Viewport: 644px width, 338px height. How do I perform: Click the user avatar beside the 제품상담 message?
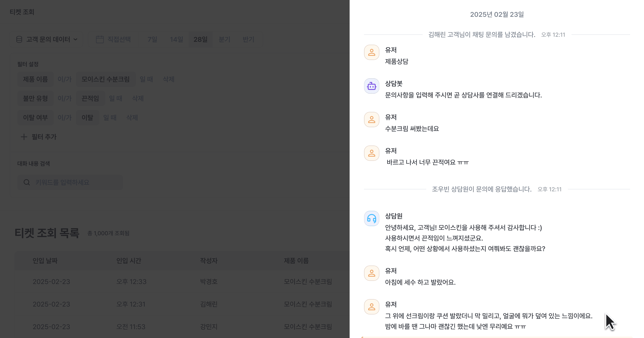coord(371,52)
